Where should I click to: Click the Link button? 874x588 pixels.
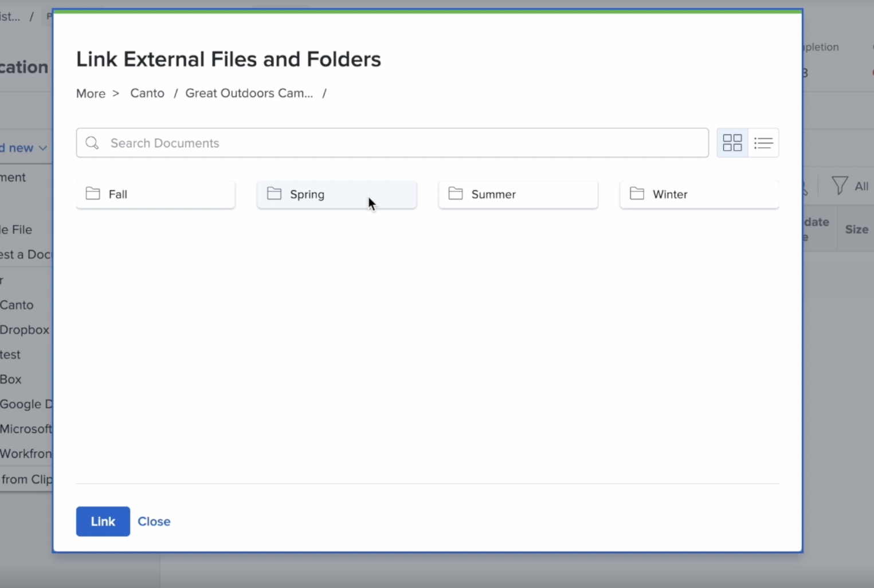pos(103,521)
